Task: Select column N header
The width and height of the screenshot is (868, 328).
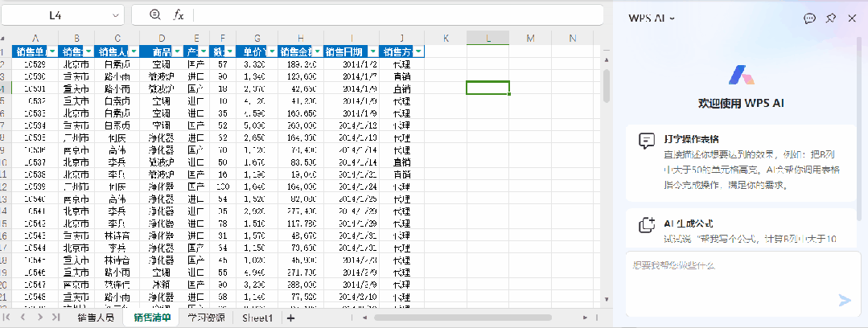Action: [573, 38]
